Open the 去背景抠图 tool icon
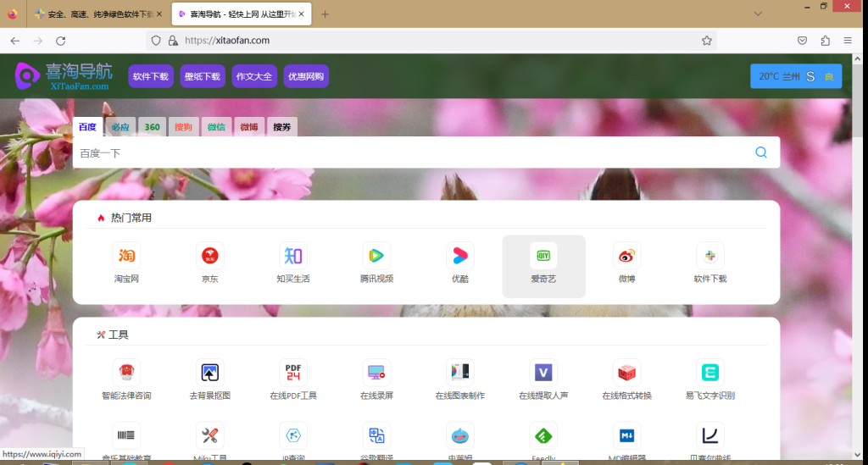Viewport: 868px width, 465px height. point(210,372)
